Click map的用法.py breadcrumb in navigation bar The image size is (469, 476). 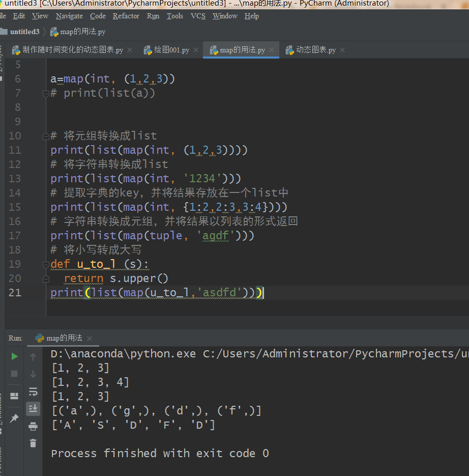(x=78, y=32)
